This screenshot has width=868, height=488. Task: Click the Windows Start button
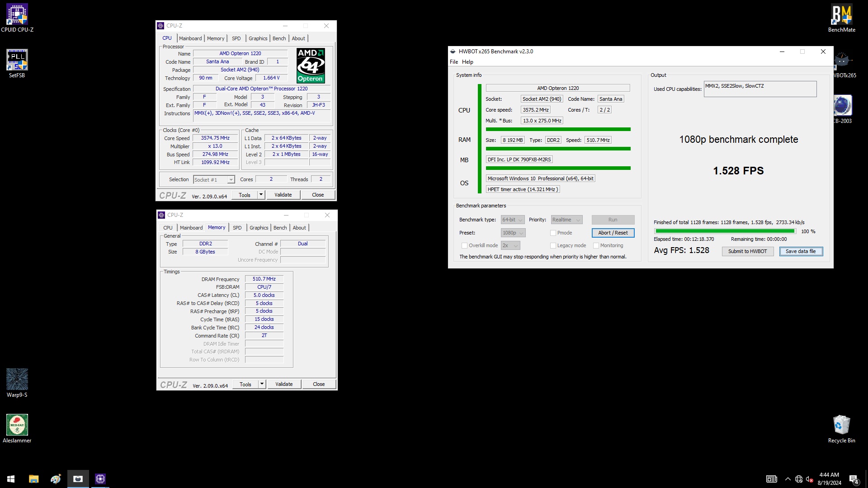click(11, 479)
